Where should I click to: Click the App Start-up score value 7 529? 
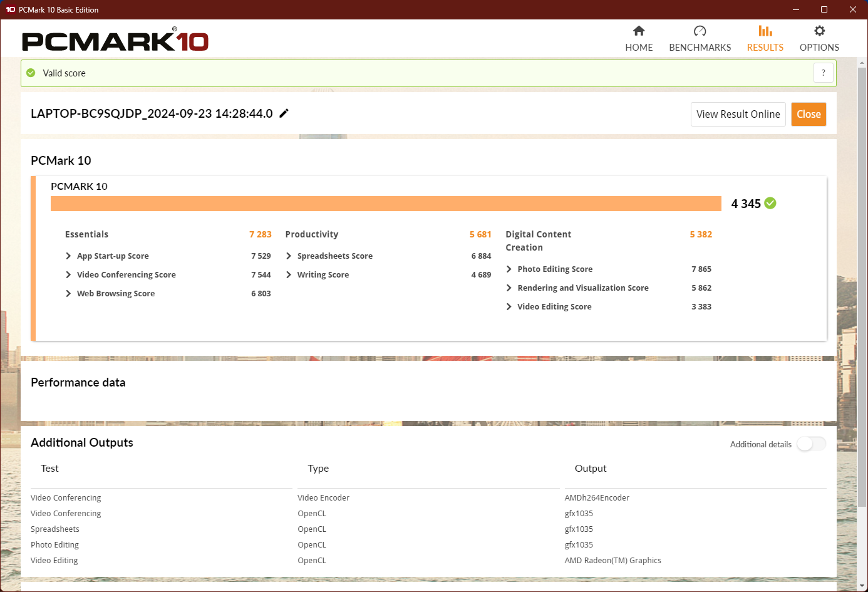[x=261, y=256]
